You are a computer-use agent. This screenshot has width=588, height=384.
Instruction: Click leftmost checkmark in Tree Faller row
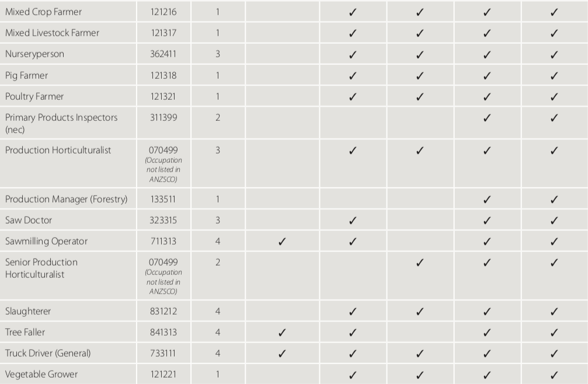click(x=282, y=333)
